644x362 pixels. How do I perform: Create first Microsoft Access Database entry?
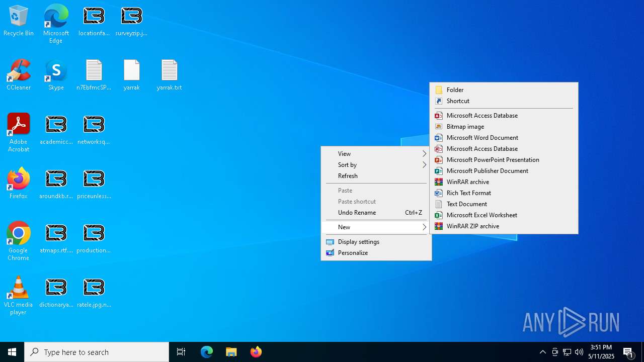click(x=504, y=116)
